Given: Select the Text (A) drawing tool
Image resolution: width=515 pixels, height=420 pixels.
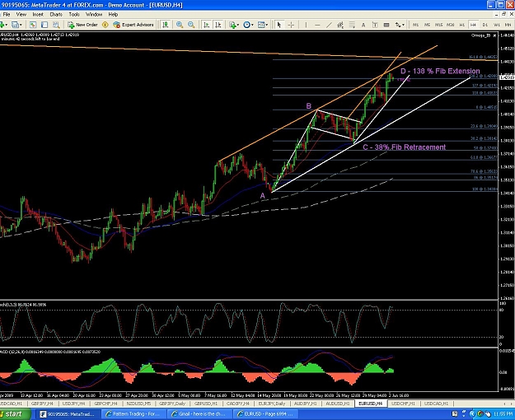Looking at the screenshot, I should (363, 25).
